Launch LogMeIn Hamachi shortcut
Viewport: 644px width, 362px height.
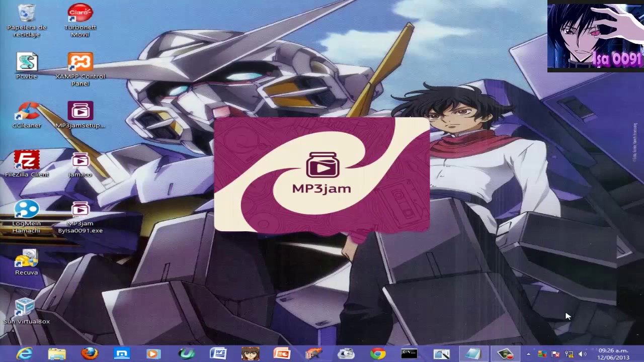[x=26, y=217]
